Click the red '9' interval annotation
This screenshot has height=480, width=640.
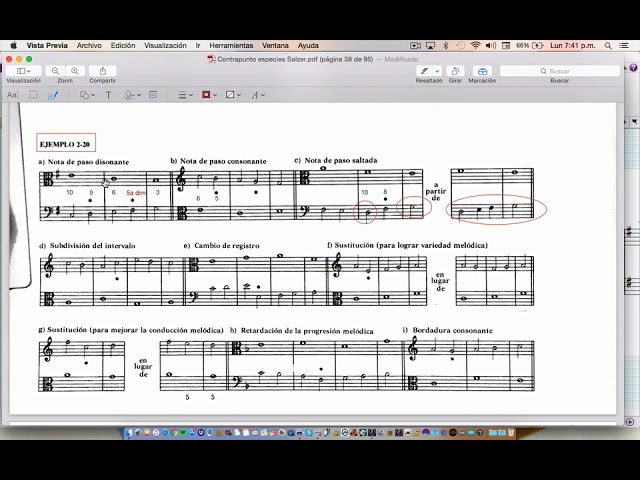pyautogui.click(x=91, y=193)
